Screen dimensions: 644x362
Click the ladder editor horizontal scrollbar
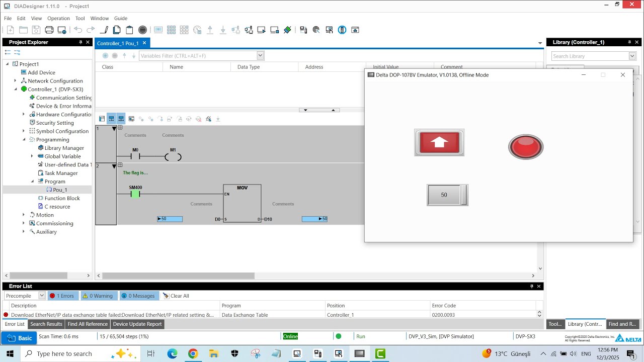pyautogui.click(x=179, y=276)
